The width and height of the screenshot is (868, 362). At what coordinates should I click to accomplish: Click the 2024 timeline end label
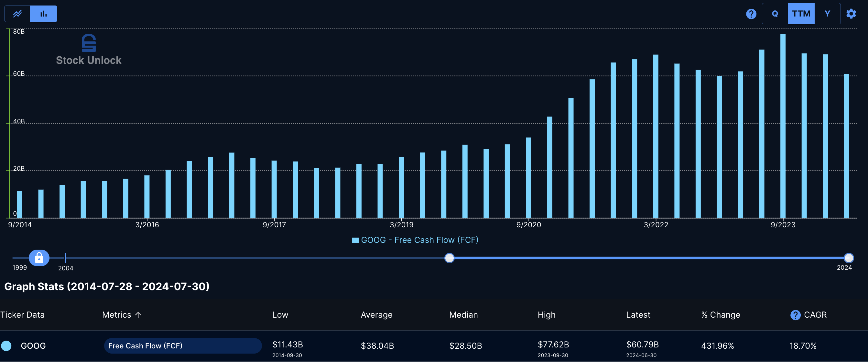click(x=844, y=267)
